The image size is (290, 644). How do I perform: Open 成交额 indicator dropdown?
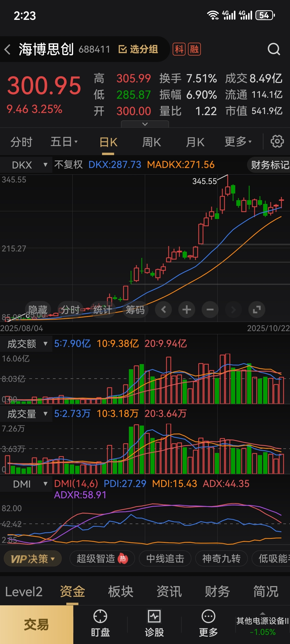pos(26,344)
